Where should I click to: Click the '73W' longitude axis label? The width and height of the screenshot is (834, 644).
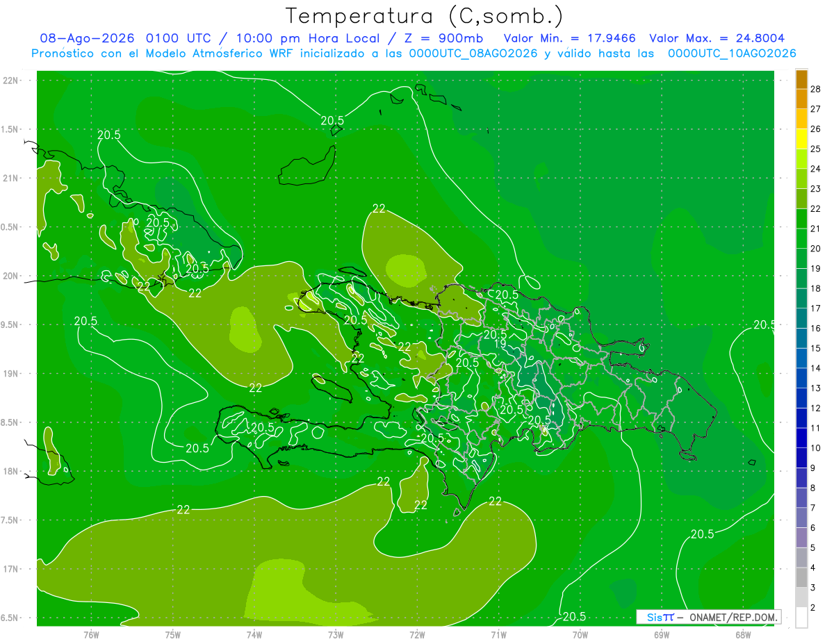pyautogui.click(x=336, y=635)
